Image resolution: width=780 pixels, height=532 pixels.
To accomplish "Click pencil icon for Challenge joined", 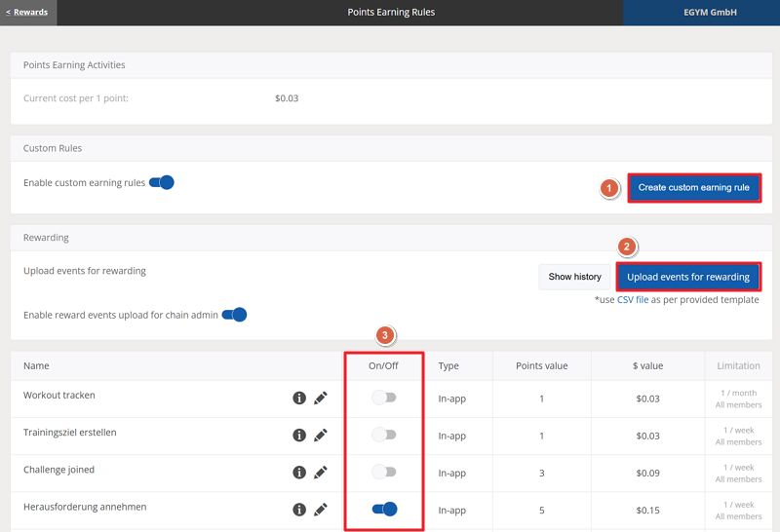I will [321, 473].
